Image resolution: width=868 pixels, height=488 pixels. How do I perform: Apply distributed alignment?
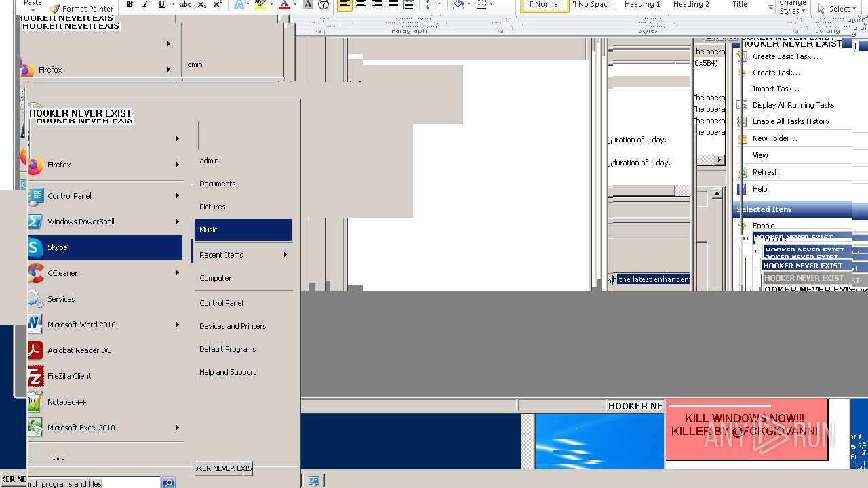pos(409,4)
